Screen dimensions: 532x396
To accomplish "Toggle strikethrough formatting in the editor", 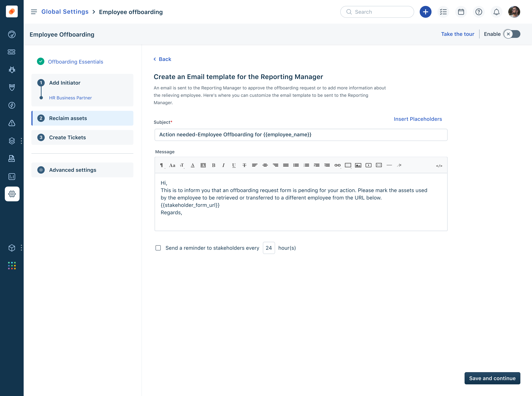I will (244, 165).
